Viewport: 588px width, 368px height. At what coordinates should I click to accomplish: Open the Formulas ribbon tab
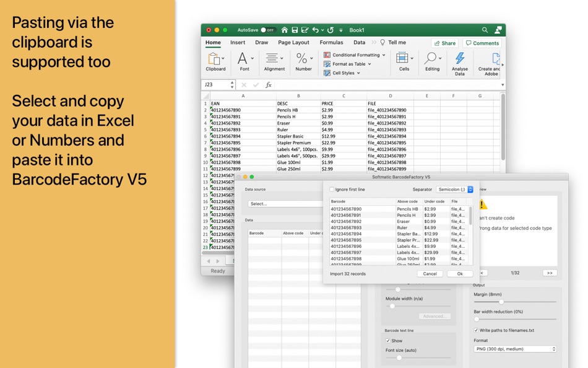[x=332, y=42]
